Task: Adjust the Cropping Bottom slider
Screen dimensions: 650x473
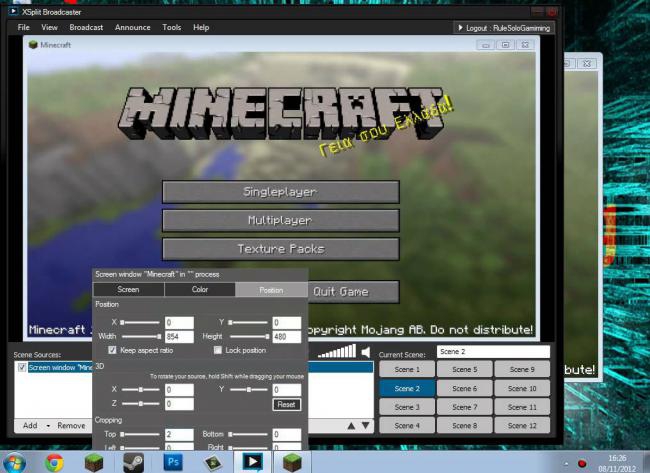Action: click(248, 434)
